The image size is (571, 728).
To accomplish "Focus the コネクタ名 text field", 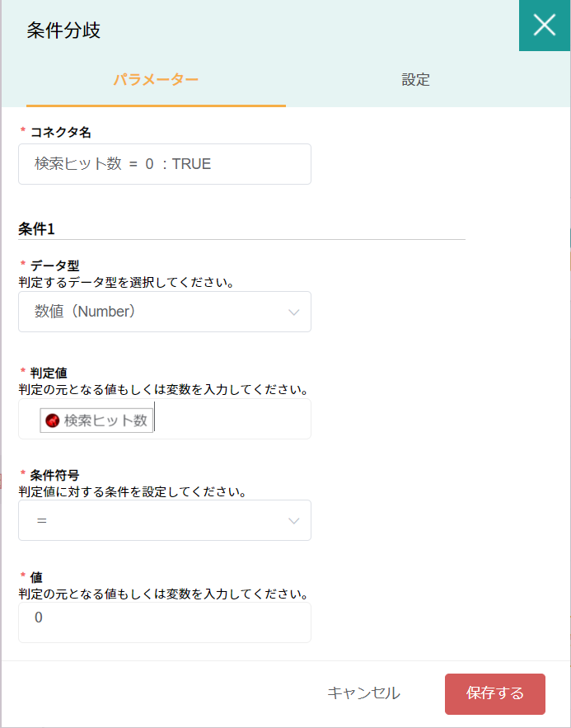I will [x=165, y=164].
